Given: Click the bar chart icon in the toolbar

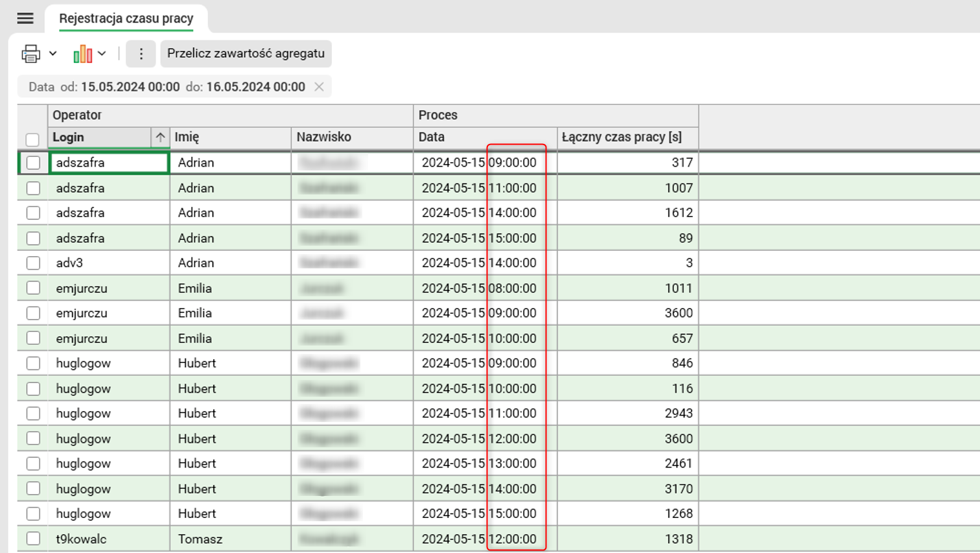Looking at the screenshot, I should [x=83, y=54].
